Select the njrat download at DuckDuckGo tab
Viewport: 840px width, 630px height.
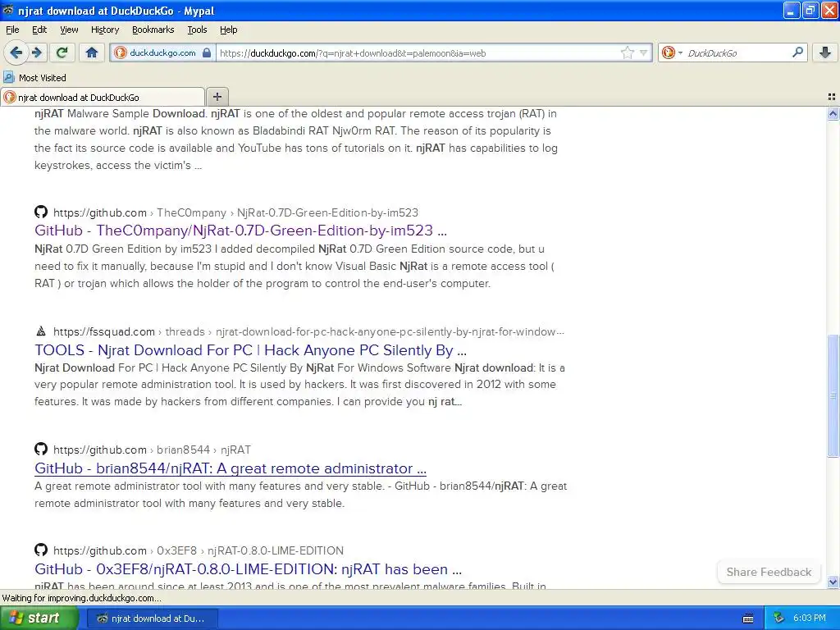pyautogui.click(x=103, y=97)
